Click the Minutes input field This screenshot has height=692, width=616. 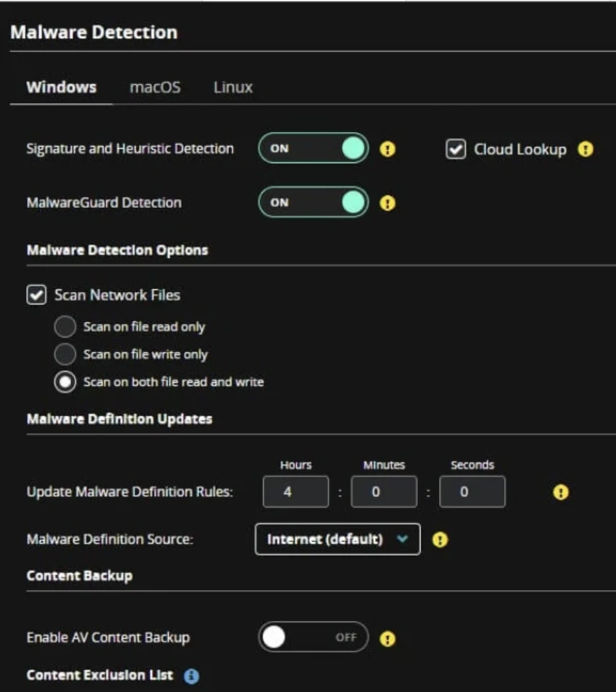[x=384, y=491]
